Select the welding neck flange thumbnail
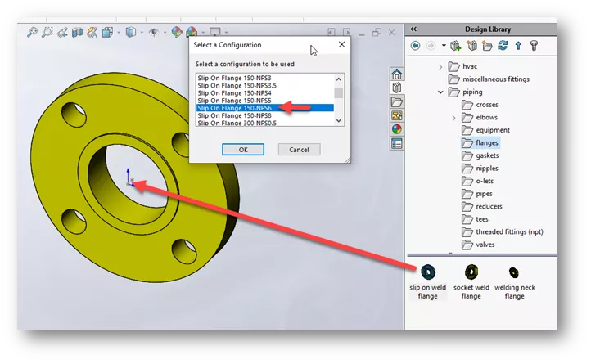This screenshot has width=591, height=364. pos(514,272)
